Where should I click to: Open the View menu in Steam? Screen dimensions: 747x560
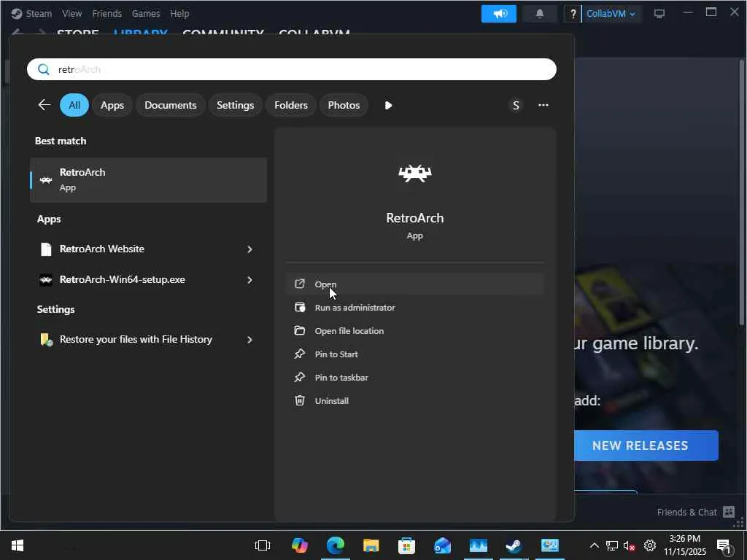coord(72,13)
